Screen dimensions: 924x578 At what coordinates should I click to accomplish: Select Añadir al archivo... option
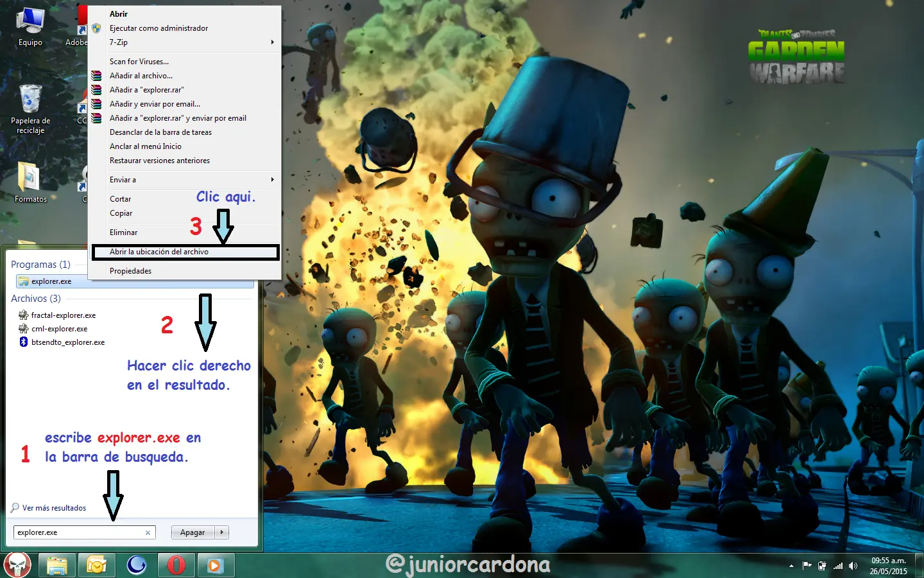[x=185, y=76]
